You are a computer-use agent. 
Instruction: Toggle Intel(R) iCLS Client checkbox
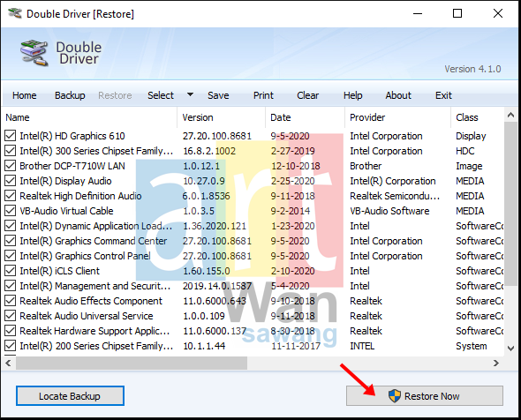(x=11, y=271)
